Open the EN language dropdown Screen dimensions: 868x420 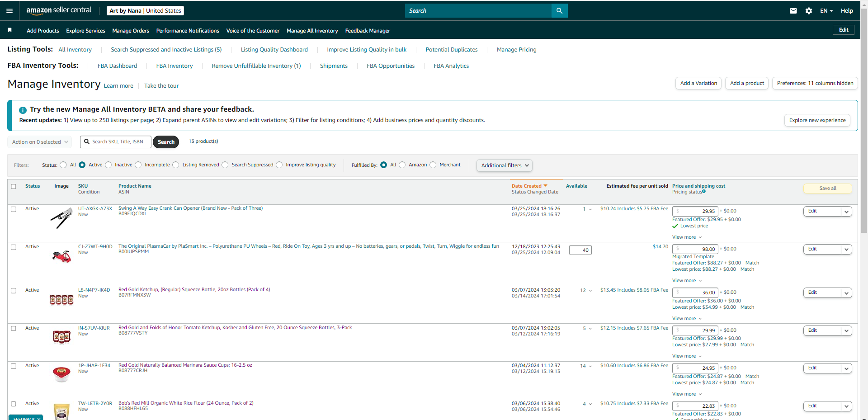pyautogui.click(x=826, y=11)
